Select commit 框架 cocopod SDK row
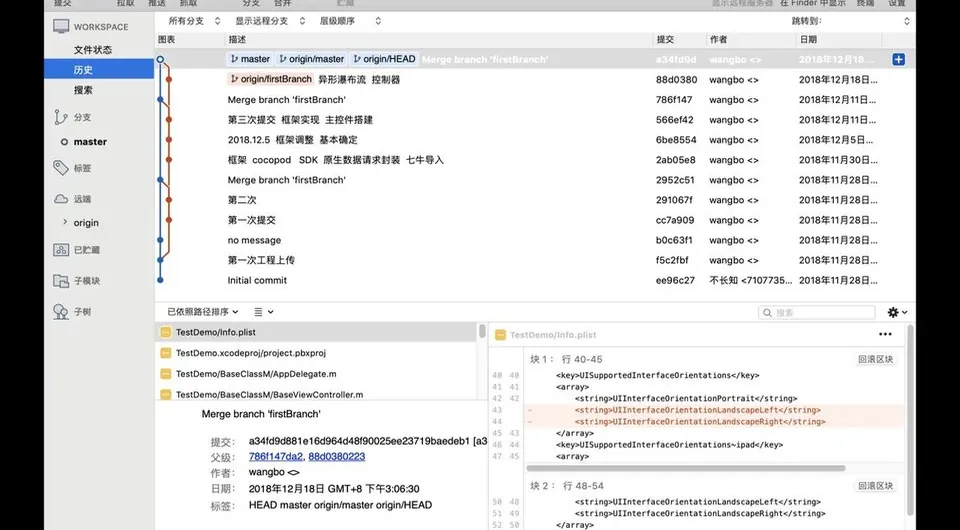Viewport: 960px width, 530px height. coord(535,160)
